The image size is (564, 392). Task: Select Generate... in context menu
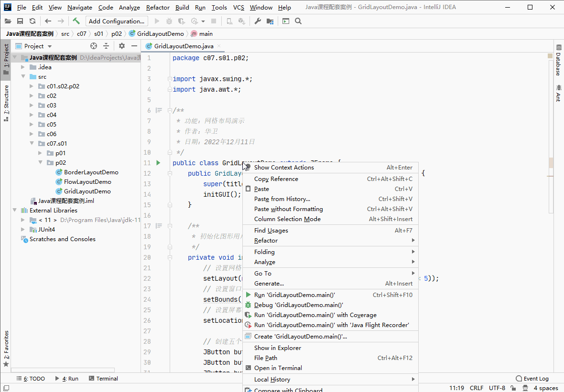pyautogui.click(x=331, y=284)
